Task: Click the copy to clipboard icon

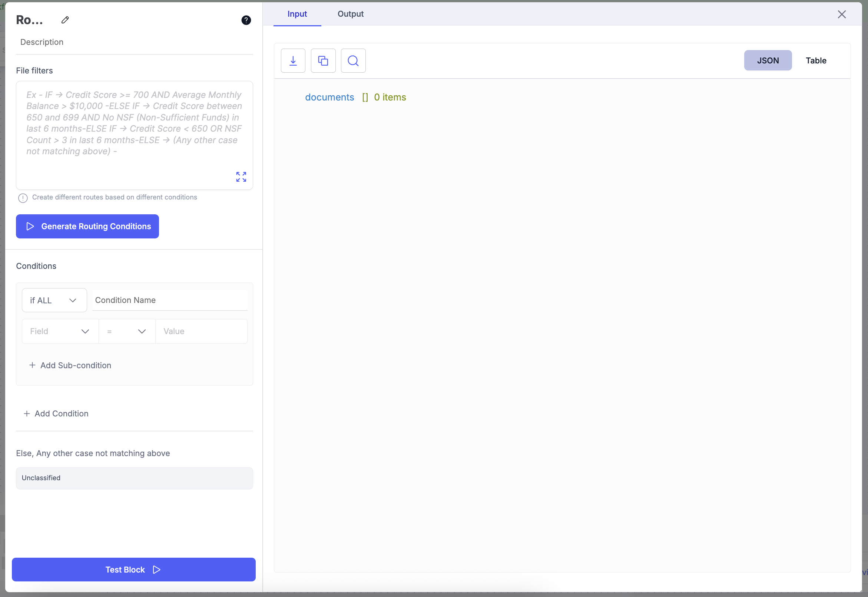Action: (x=323, y=60)
